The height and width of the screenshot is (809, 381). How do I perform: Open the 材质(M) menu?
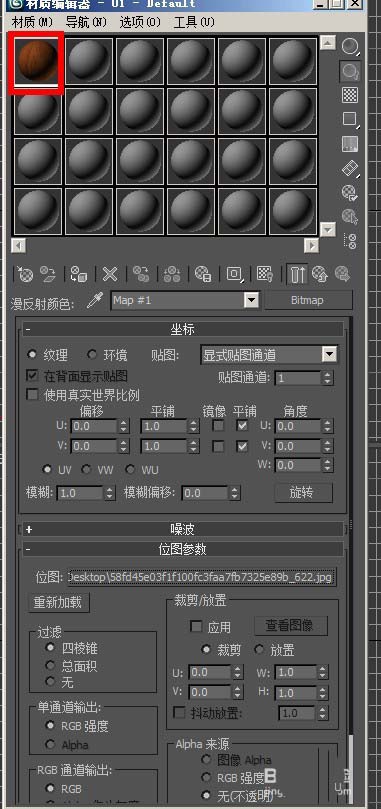point(32,23)
